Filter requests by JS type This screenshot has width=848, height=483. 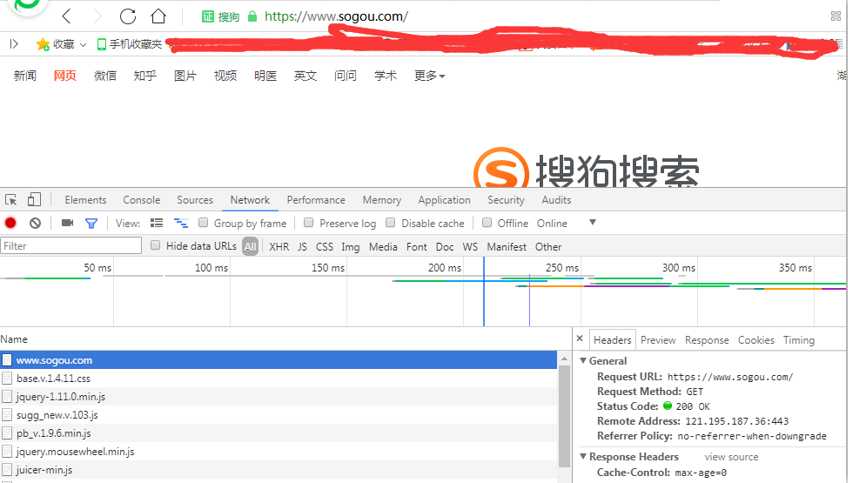(302, 247)
